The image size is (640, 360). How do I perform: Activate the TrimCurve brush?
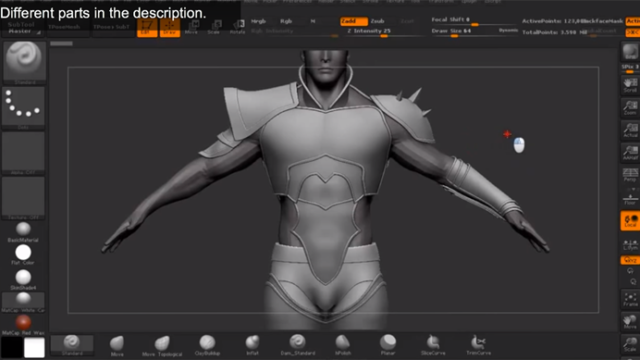pos(478,345)
